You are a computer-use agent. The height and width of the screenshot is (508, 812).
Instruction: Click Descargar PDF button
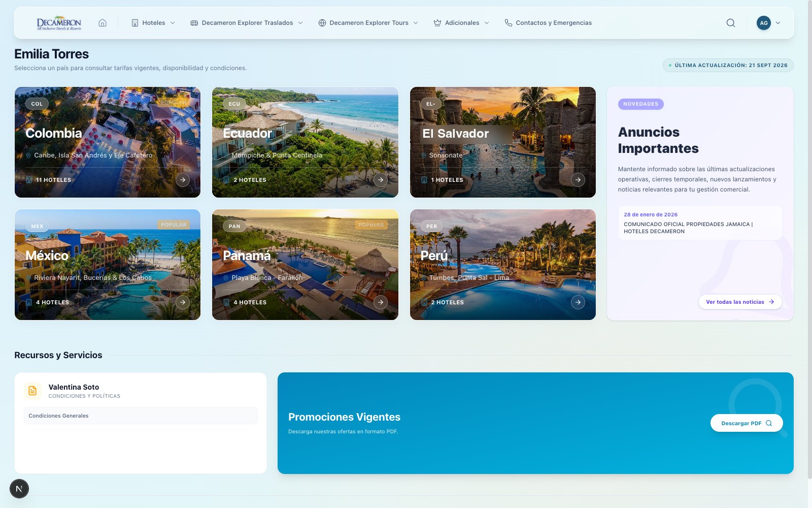[x=747, y=423]
